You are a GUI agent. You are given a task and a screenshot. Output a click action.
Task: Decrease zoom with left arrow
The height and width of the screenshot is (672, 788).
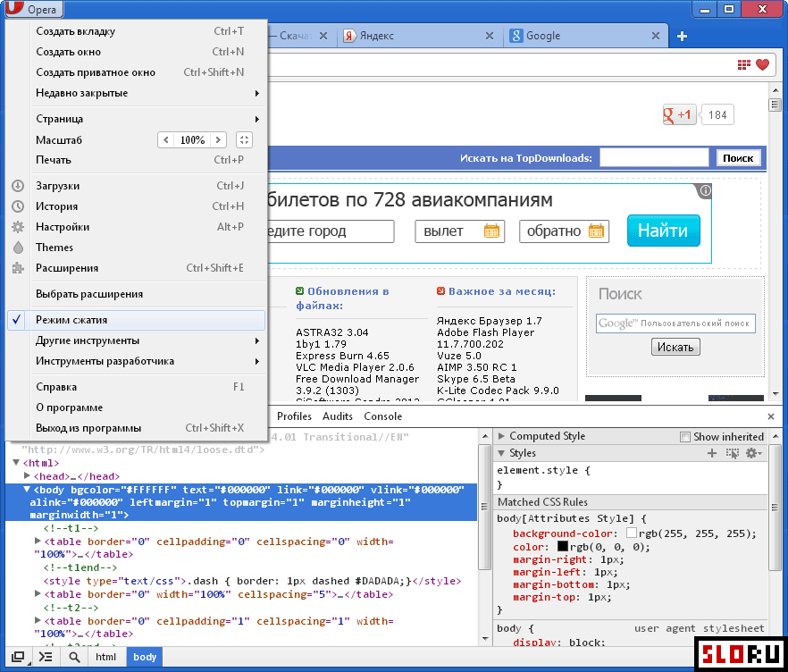point(166,139)
